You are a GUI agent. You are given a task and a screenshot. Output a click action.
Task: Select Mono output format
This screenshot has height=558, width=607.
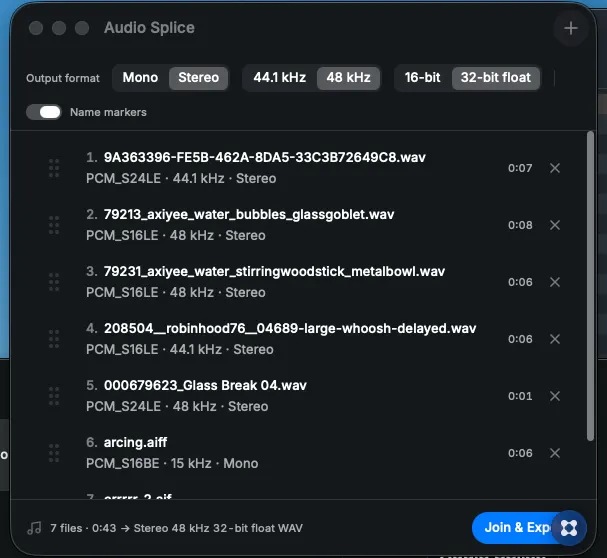(x=140, y=77)
